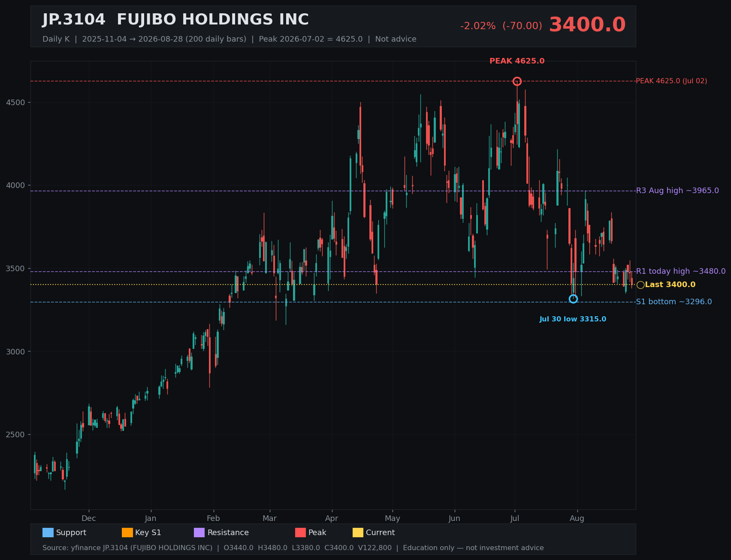Viewport: 731px width, 560px height.
Task: Click the Apr x-axis label
Action: (x=332, y=518)
